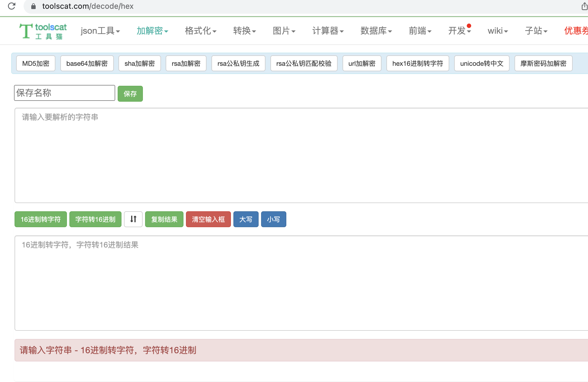Reload the current page
Image resolution: width=588 pixels, height=382 pixels.
(x=12, y=6)
